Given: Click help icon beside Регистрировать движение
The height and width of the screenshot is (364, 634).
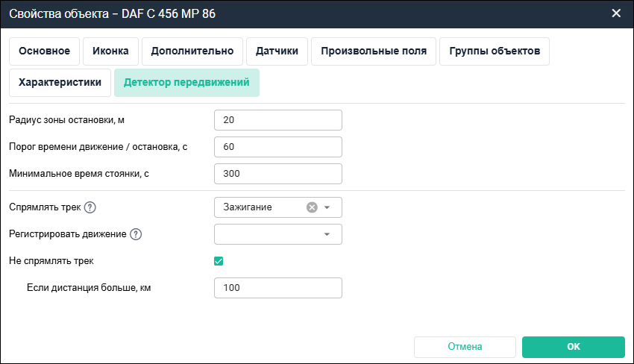Looking at the screenshot, I should coord(136,234).
